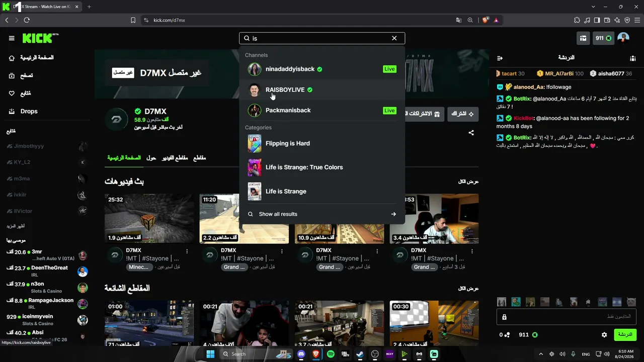Open the Brave VPN shield icon
Image resolution: width=644 pixels, height=362 pixels.
point(627,20)
